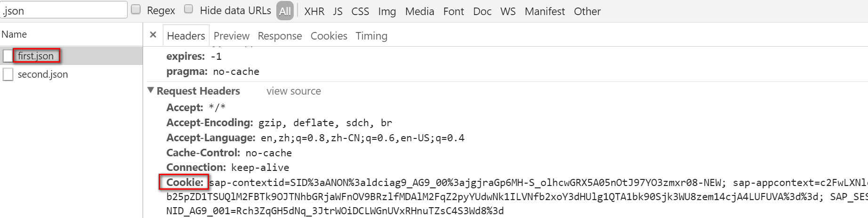Image resolution: width=868 pixels, height=218 pixels.
Task: Open the Response tab
Action: pyautogui.click(x=280, y=36)
